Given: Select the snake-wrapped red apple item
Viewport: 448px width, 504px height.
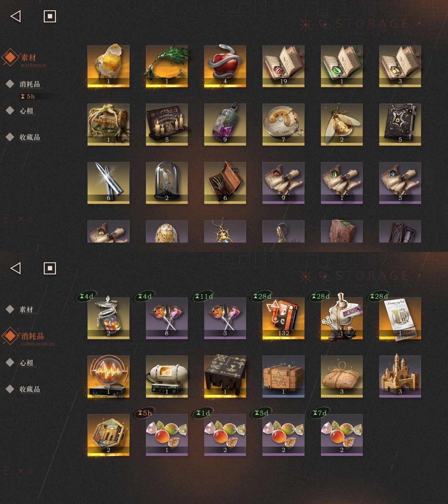Looking at the screenshot, I should pos(225,66).
